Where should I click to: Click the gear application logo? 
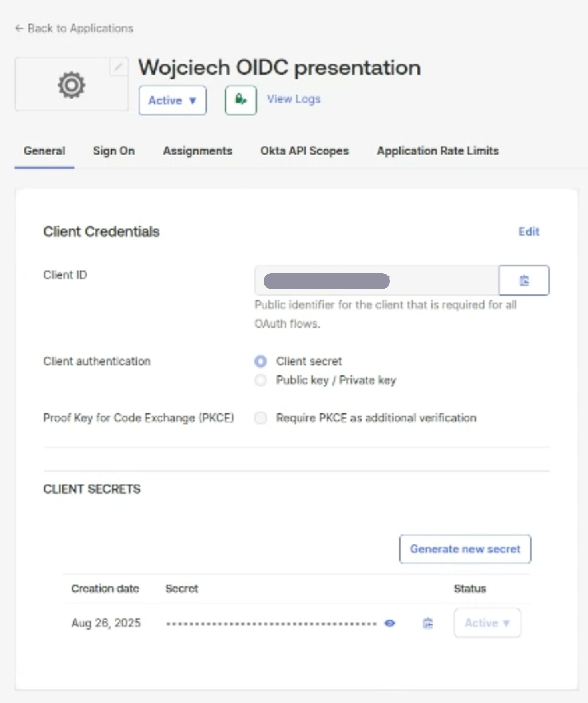coord(71,84)
